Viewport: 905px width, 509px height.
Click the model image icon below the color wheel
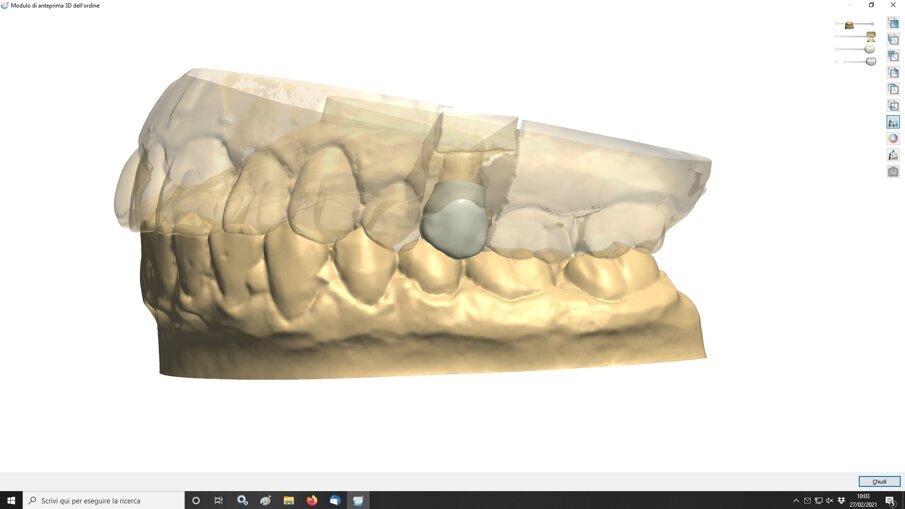click(893, 155)
